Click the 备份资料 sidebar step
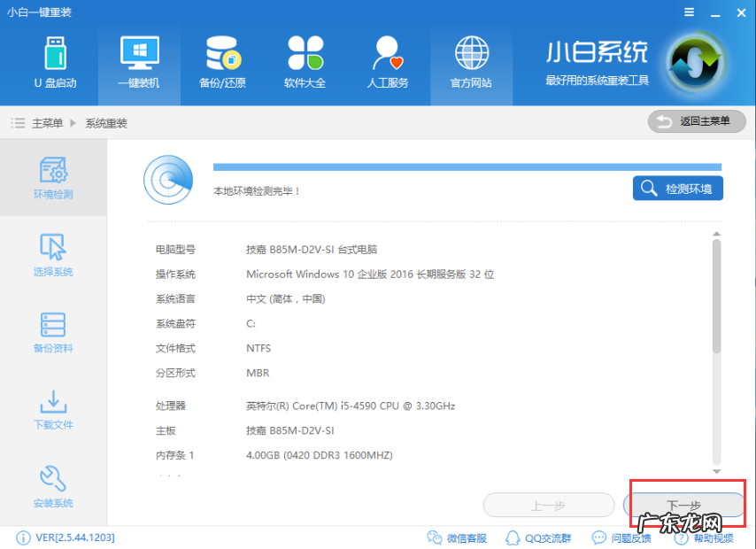 (53, 332)
